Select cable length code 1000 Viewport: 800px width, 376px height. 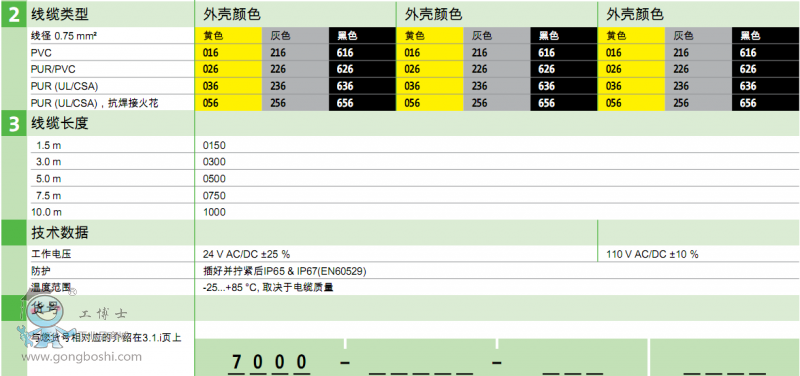214,212
